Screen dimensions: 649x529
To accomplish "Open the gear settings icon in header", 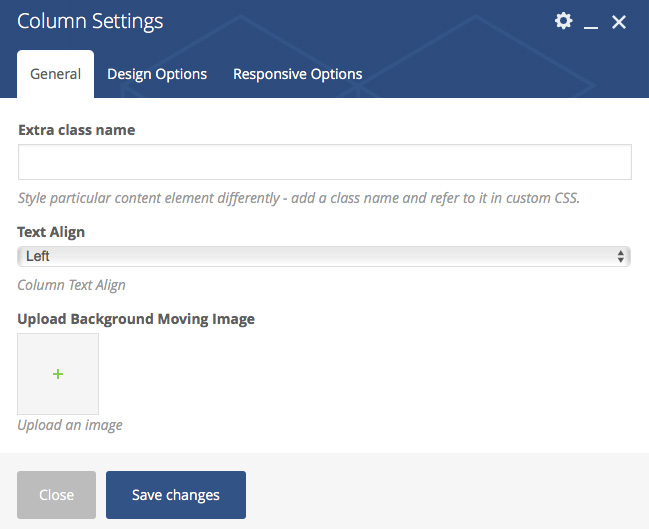I will [x=564, y=21].
